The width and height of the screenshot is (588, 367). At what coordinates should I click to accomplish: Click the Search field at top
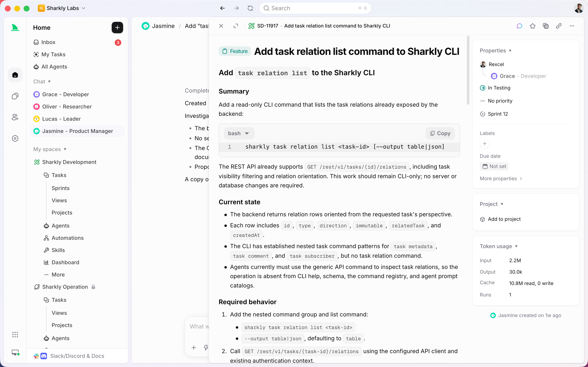coord(315,8)
